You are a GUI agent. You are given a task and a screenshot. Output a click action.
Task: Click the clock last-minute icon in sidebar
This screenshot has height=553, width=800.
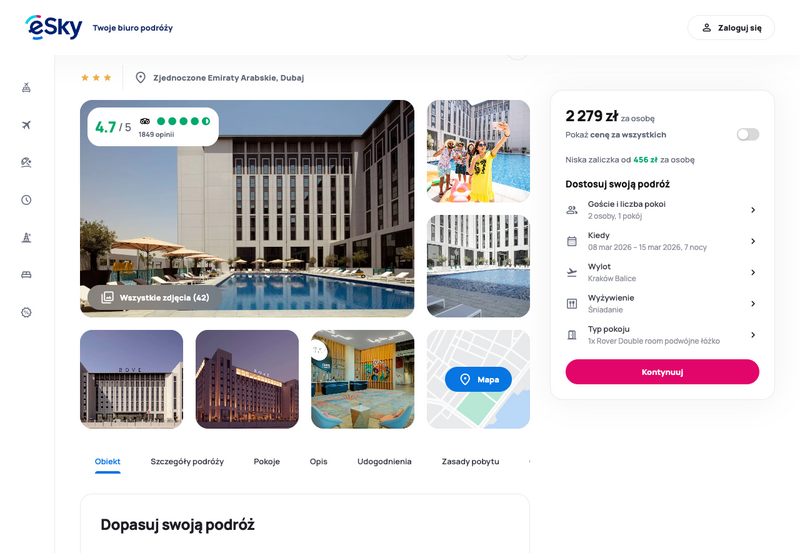coord(27,200)
